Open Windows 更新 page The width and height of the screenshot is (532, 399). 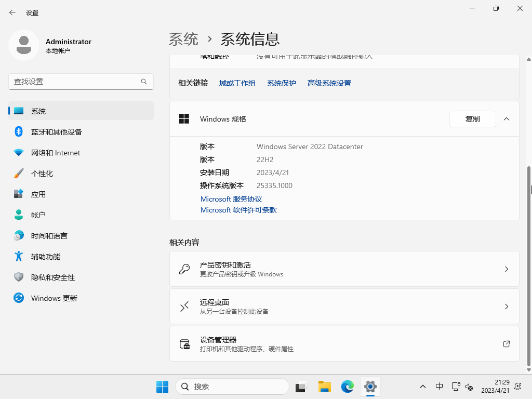(81, 298)
